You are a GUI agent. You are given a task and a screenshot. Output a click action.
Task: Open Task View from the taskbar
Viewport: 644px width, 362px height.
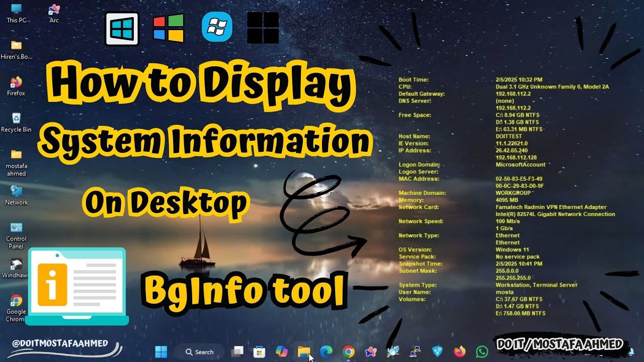point(237,351)
